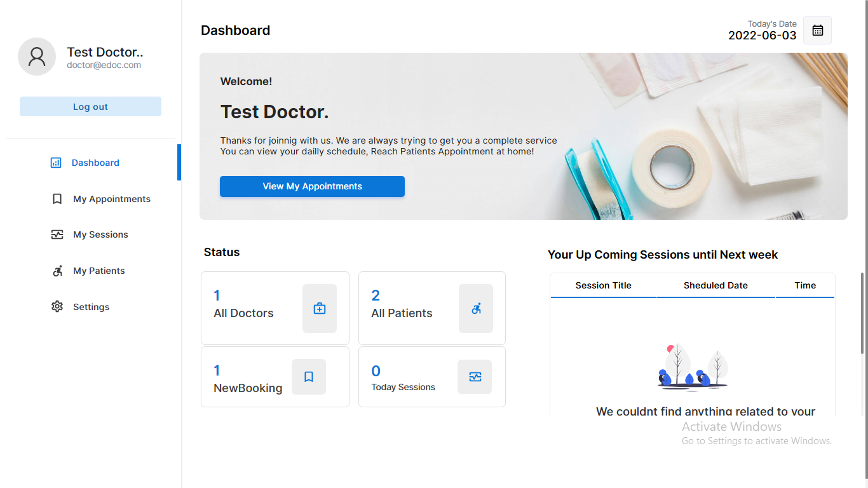Click View My Appointments
The height and width of the screenshot is (488, 868).
[312, 186]
